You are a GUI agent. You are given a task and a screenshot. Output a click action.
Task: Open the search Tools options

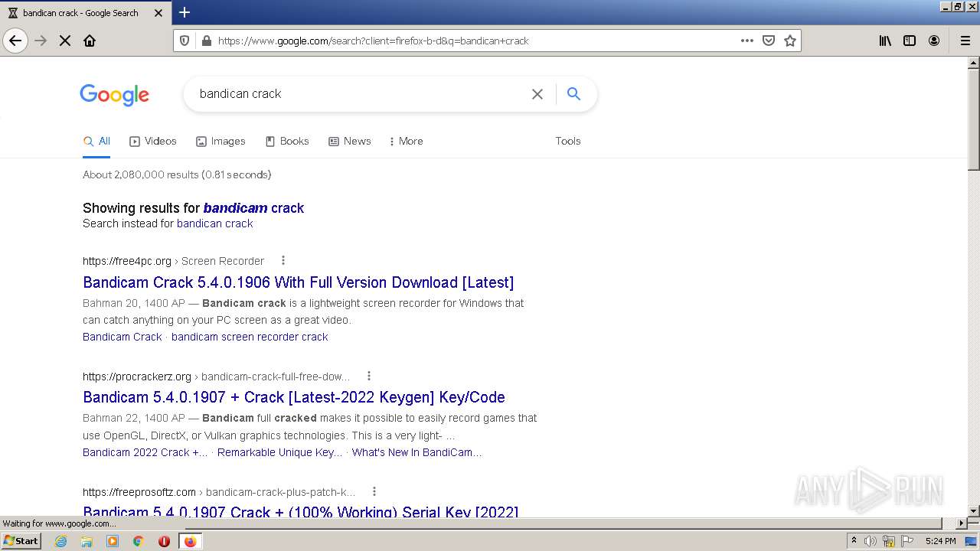pos(568,141)
